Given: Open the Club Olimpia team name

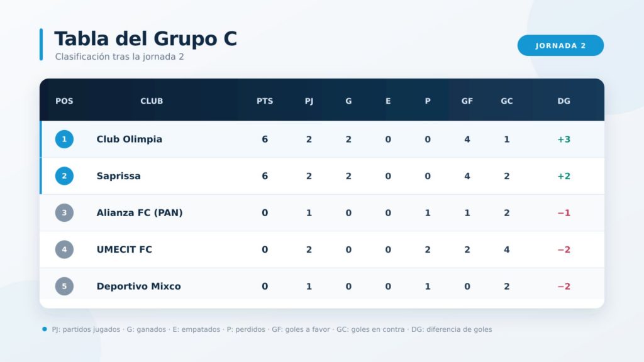Looking at the screenshot, I should [130, 139].
